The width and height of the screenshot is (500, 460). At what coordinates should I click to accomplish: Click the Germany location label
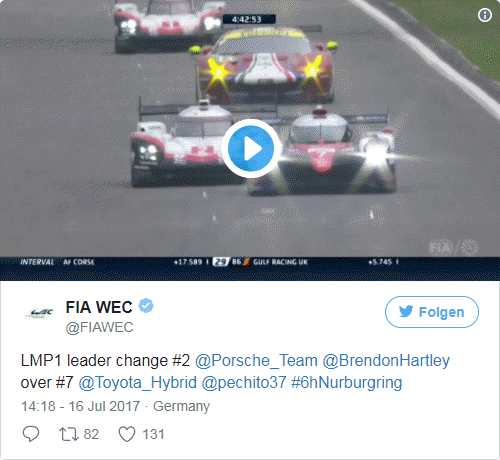point(181,406)
